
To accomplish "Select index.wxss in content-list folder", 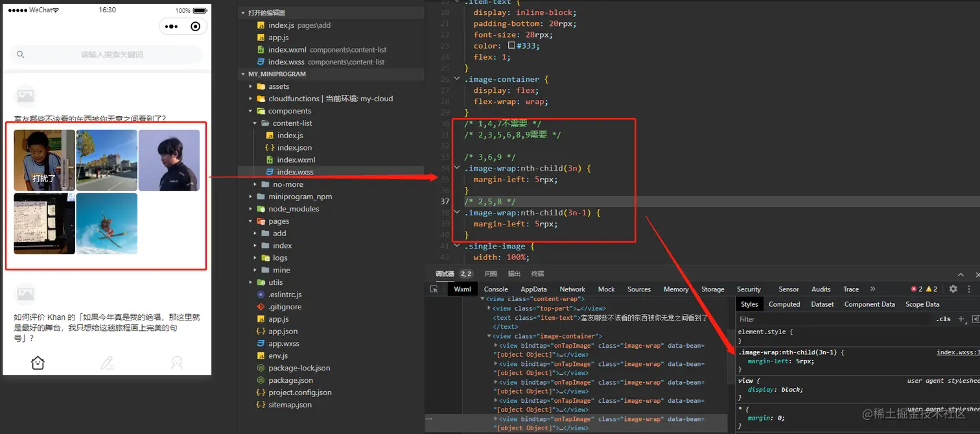I will point(295,172).
